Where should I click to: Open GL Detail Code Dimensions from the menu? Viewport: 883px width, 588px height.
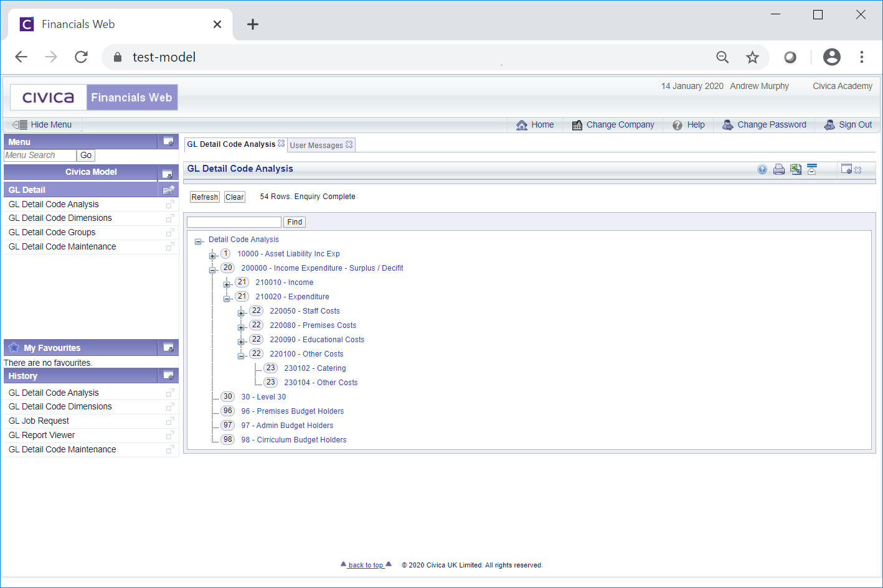(60, 218)
